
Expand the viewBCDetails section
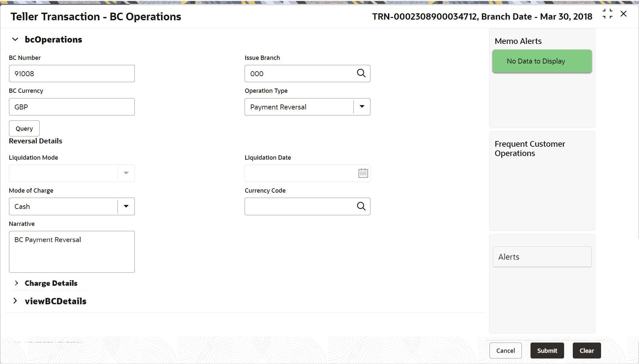click(15, 301)
